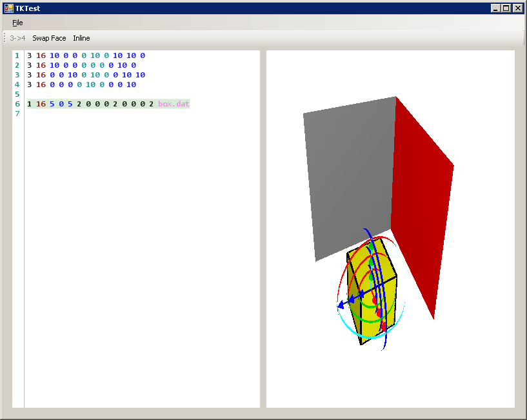
Task: Click the Swap Face toolbar button
Action: point(49,38)
